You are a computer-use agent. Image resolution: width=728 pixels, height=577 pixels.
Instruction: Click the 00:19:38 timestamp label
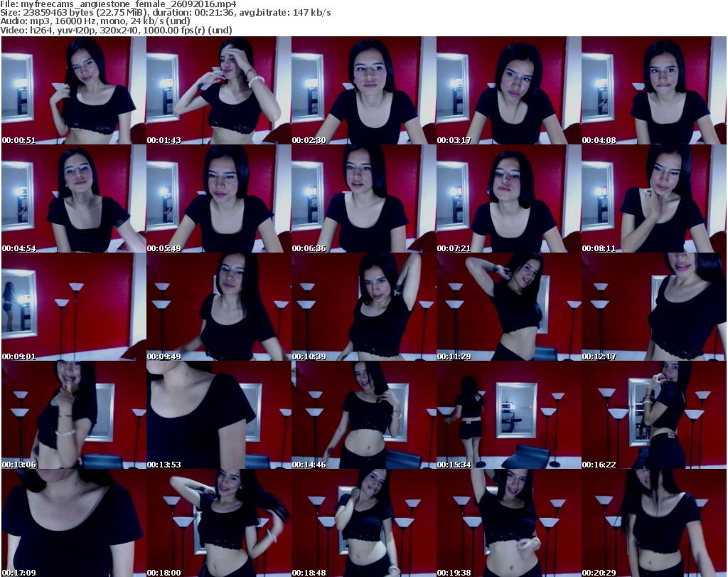tap(453, 571)
